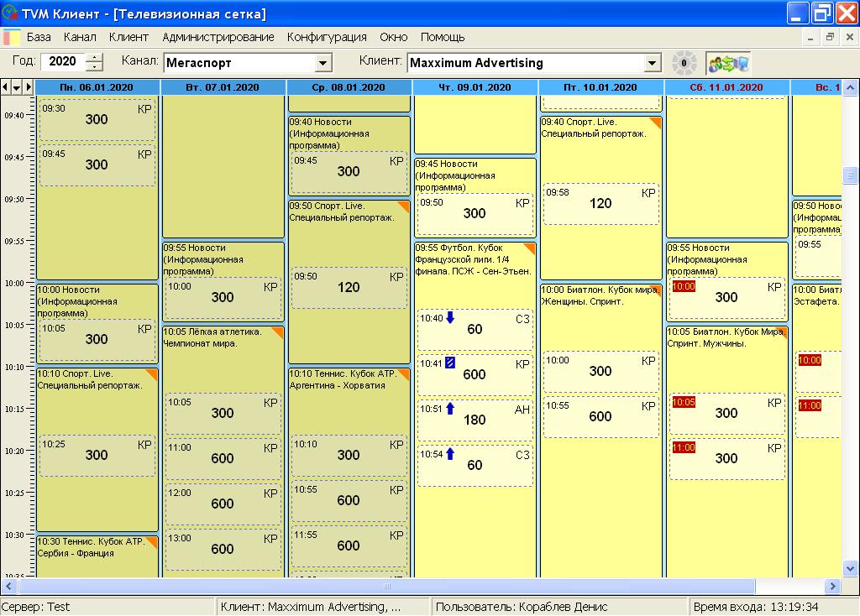Viewport: 860px width, 616px height.
Task: Open the Конфигурация menu
Action: (327, 37)
